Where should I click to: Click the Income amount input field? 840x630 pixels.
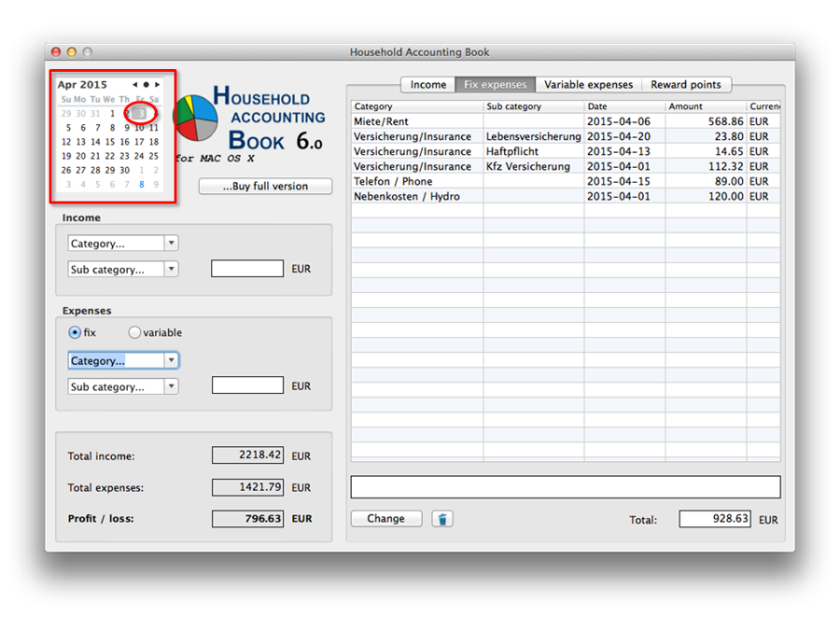click(x=247, y=269)
